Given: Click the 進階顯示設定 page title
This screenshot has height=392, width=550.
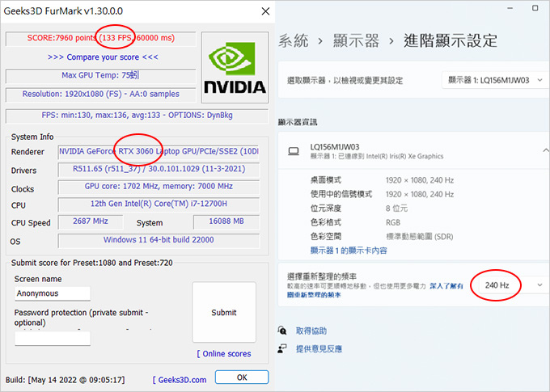Looking at the screenshot, I should [x=451, y=40].
